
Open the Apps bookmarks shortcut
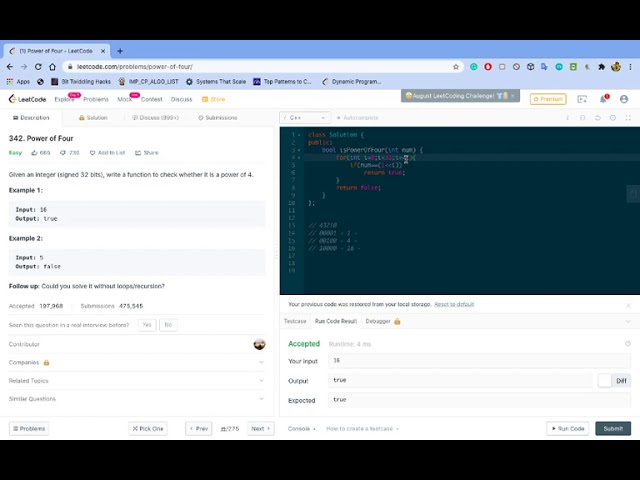click(18, 82)
